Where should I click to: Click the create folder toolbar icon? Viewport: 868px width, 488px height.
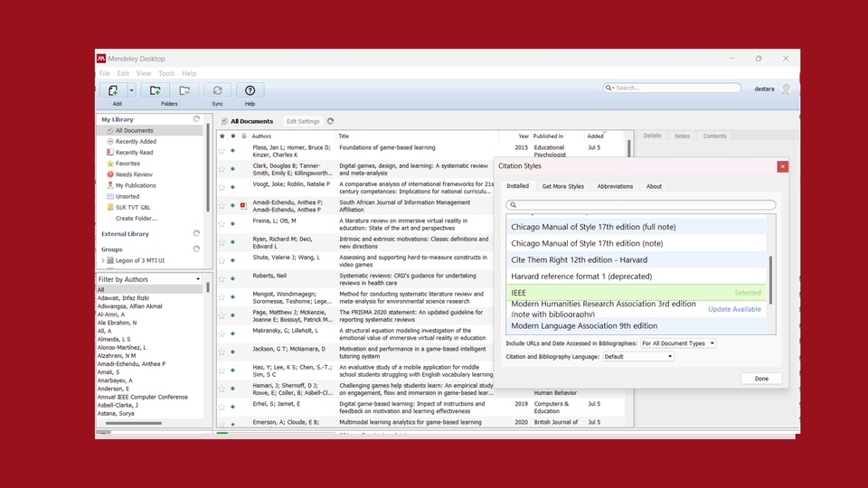[155, 90]
